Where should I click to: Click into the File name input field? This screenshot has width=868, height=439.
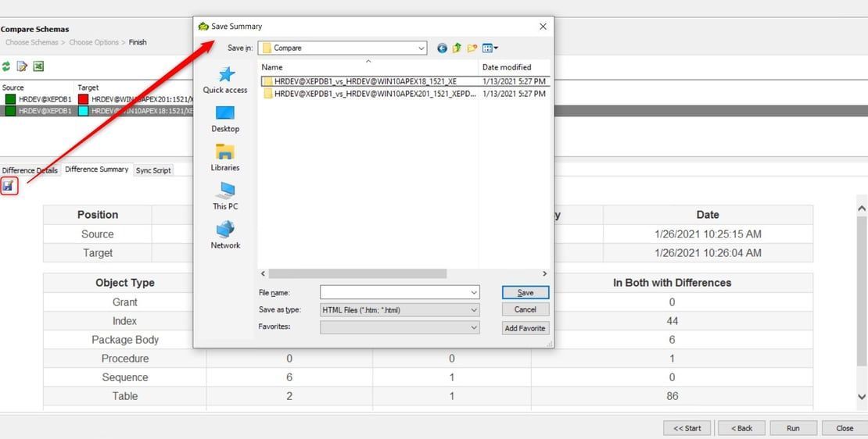tap(394, 292)
